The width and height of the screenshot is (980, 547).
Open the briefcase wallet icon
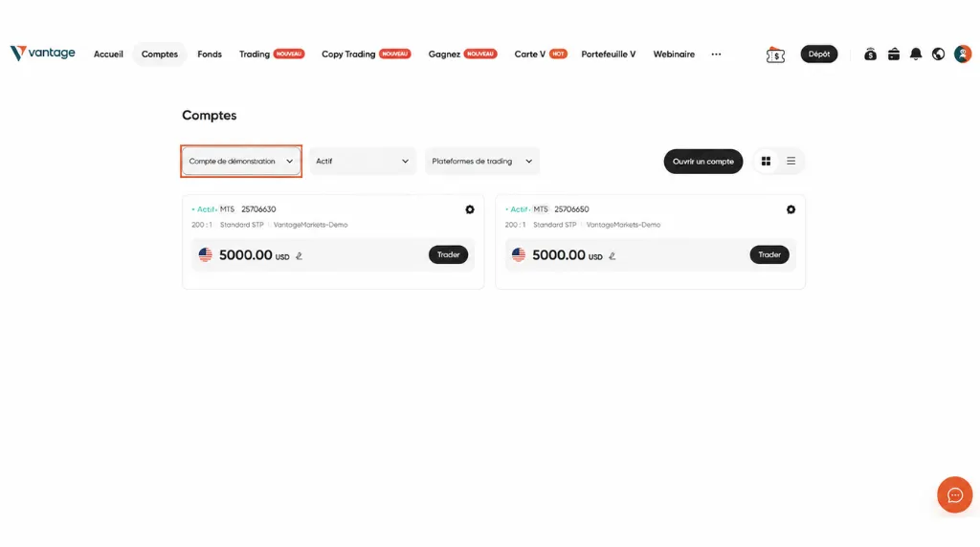click(893, 55)
